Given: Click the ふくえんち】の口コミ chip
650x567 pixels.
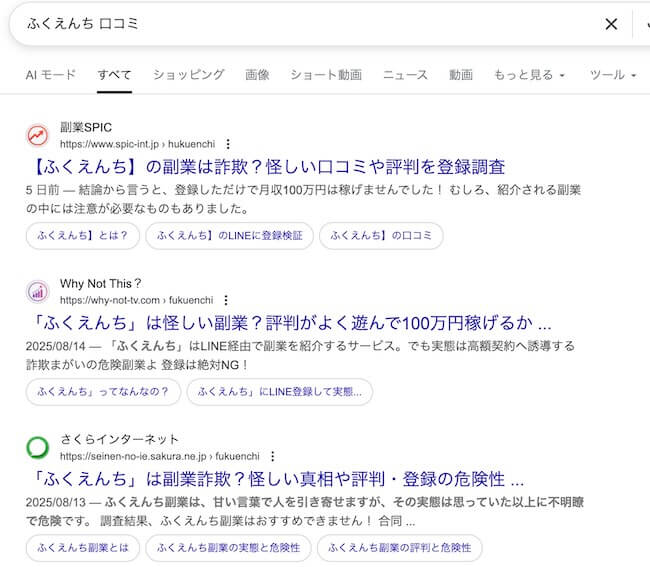Looking at the screenshot, I should pyautogui.click(x=381, y=236).
